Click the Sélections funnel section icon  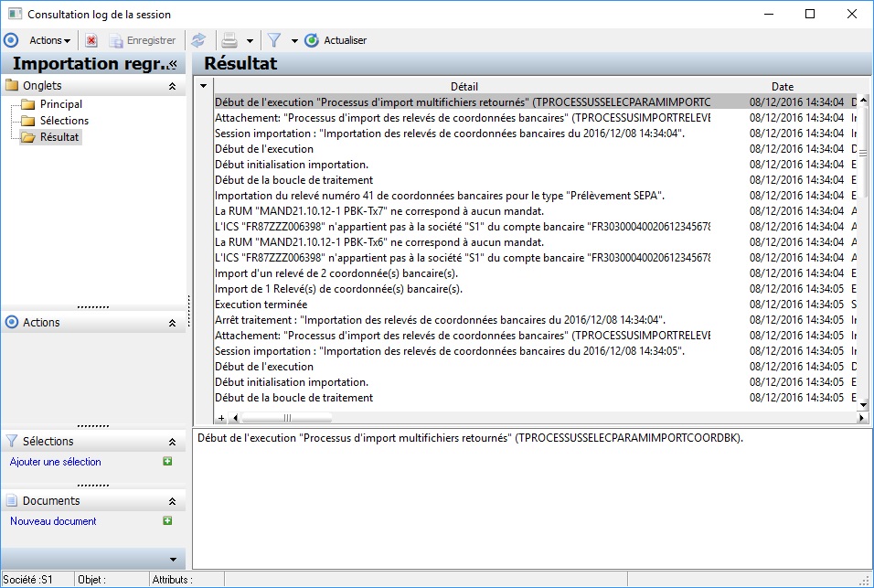11,441
